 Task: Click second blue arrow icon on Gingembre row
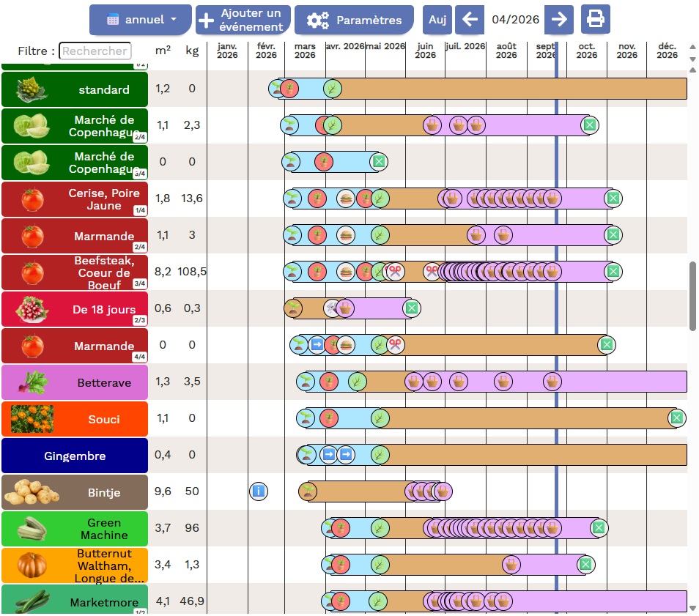[346, 455]
